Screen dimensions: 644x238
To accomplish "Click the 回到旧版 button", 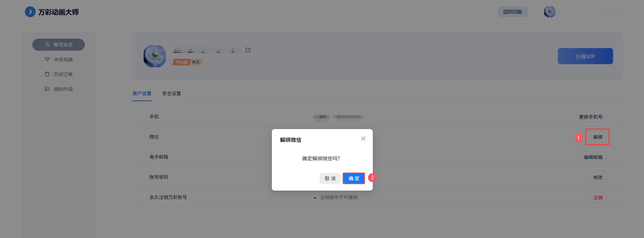I will (x=512, y=12).
